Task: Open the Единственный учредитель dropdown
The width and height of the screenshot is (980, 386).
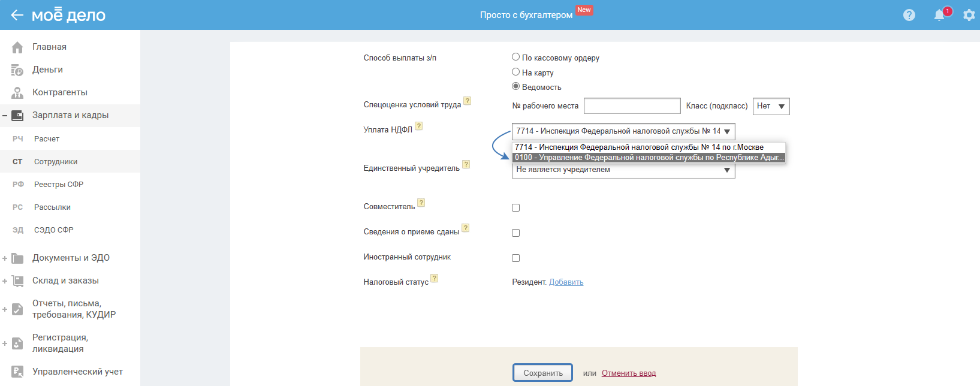Action: [x=623, y=170]
